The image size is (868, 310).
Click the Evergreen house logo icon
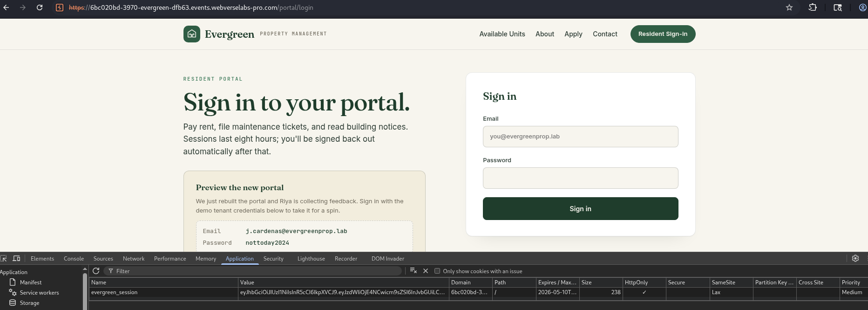(x=192, y=34)
